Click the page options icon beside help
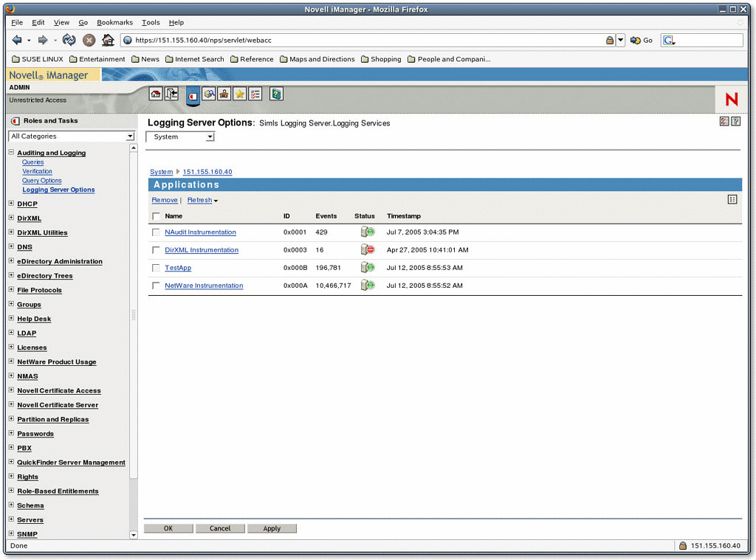The width and height of the screenshot is (756, 560). point(724,122)
